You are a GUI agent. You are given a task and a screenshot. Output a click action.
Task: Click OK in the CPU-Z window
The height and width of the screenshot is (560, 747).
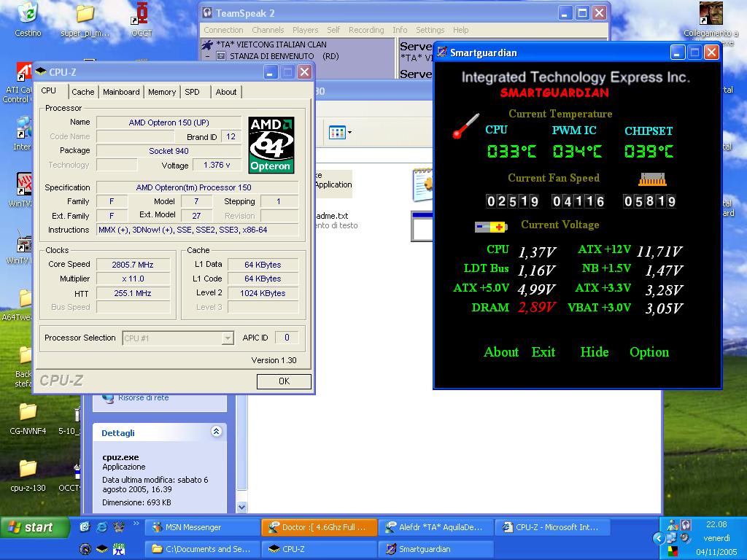pyautogui.click(x=284, y=381)
